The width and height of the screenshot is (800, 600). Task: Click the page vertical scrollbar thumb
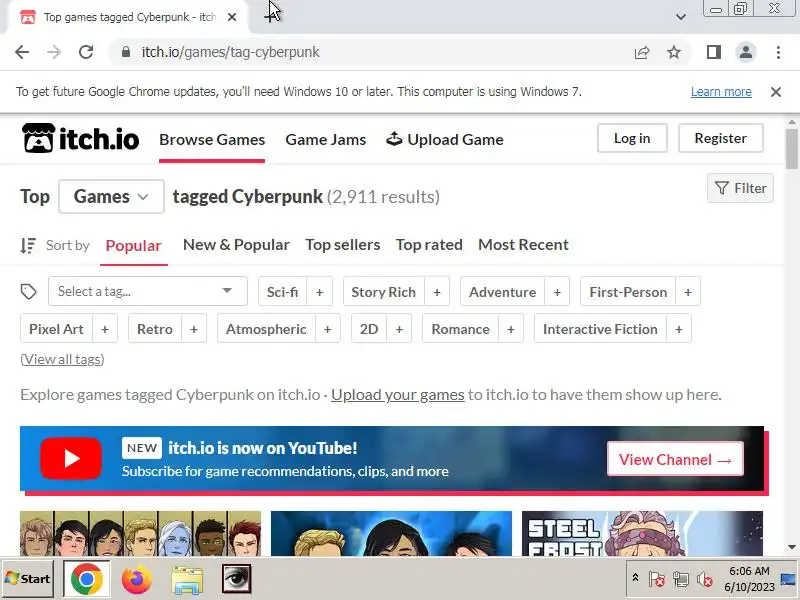pyautogui.click(x=792, y=148)
